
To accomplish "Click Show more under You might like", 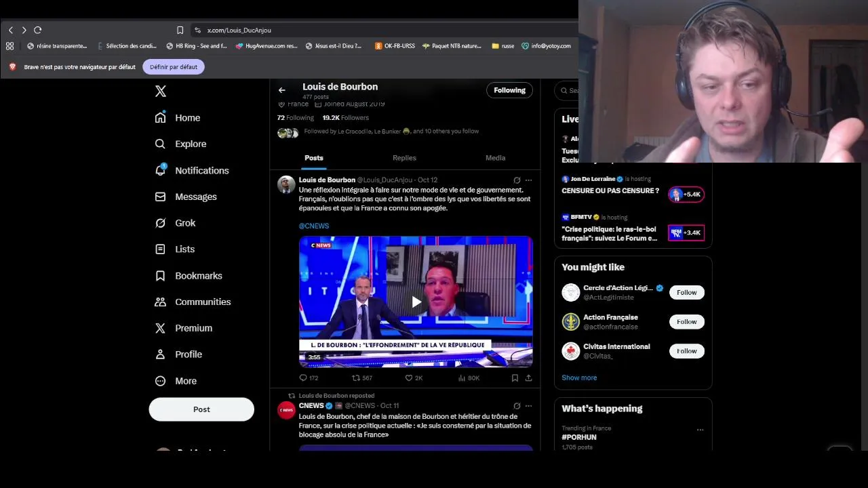I will pos(579,378).
